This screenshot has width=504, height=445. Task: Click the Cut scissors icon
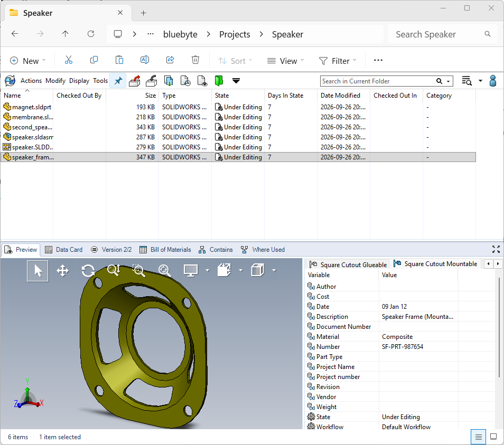(x=69, y=60)
